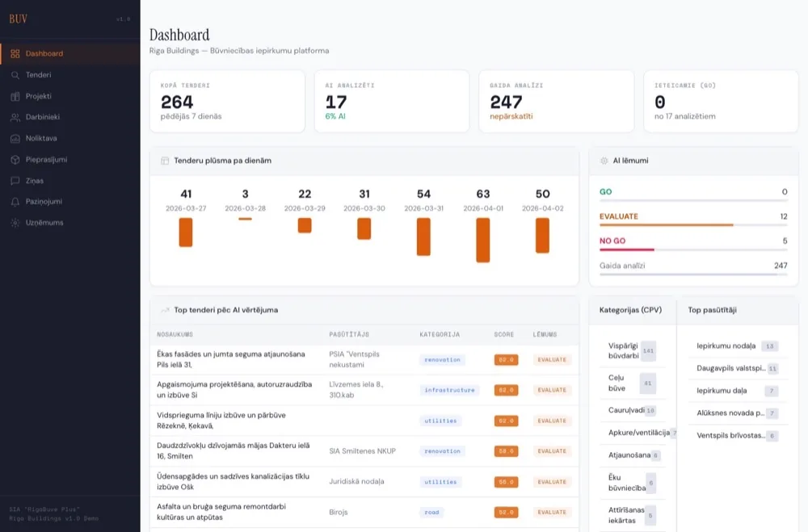Click the Projekti building icon
This screenshot has height=532, width=808.
(x=15, y=96)
